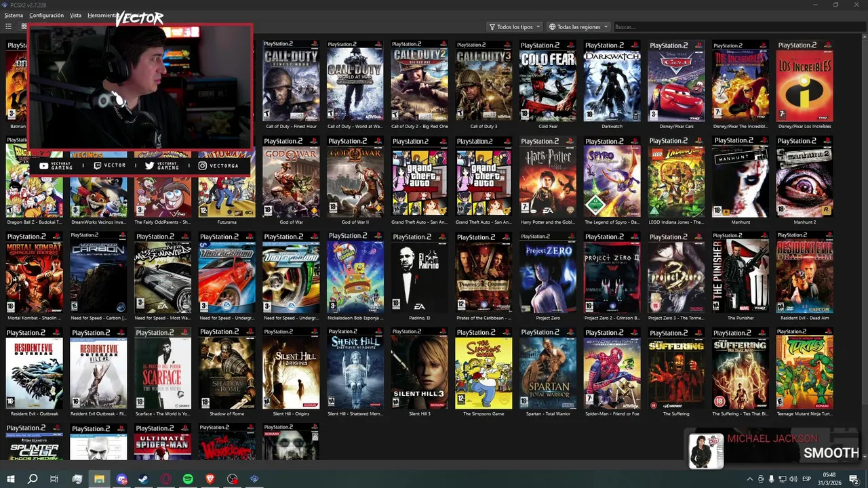Viewport: 868px width, 488px height.
Task: Select Spartan - Total Warrior cover
Action: pos(548,368)
